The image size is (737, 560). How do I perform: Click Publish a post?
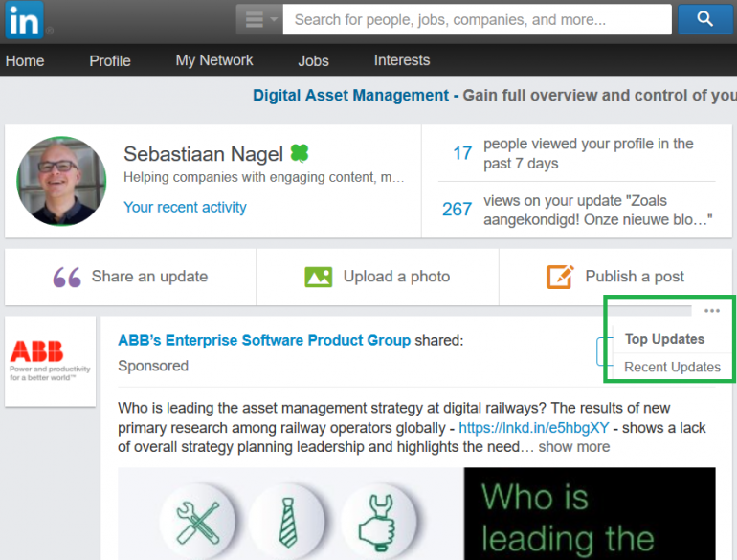point(635,277)
